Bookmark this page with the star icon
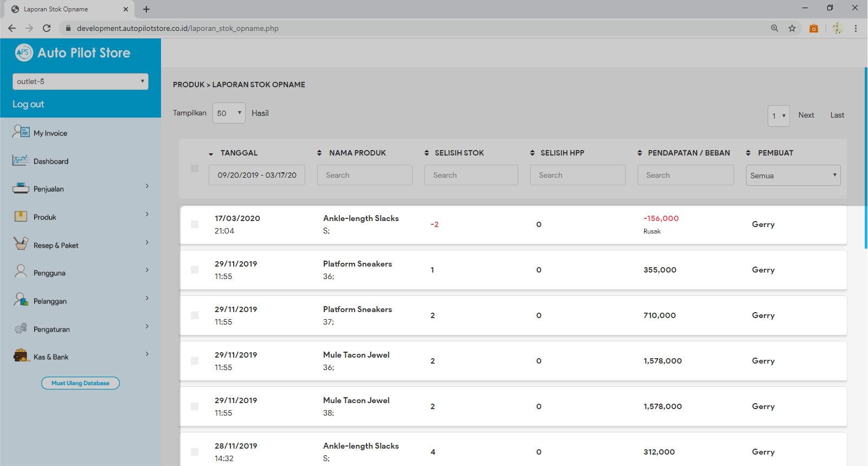The image size is (868, 466). click(792, 28)
